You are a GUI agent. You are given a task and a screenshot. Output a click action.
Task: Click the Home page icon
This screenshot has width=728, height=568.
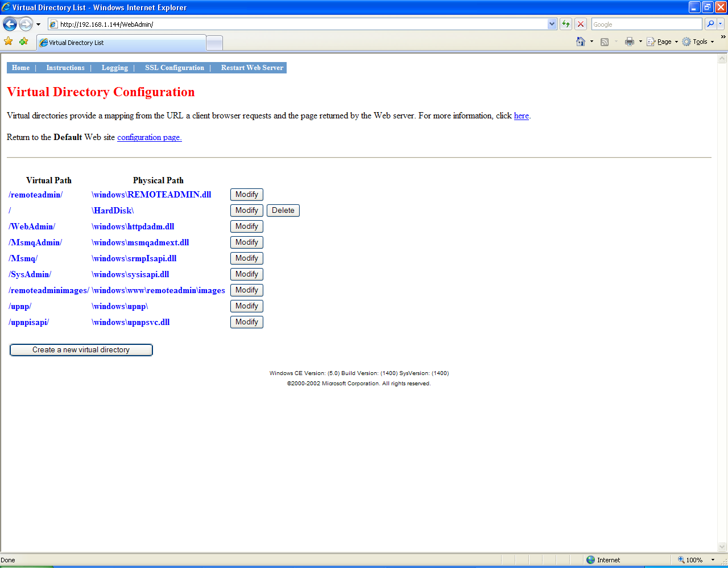pos(581,42)
